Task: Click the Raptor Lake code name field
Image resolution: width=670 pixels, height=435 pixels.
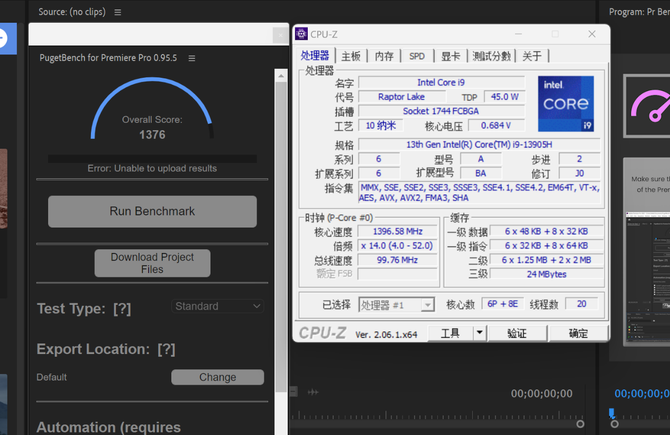Action: (x=401, y=97)
